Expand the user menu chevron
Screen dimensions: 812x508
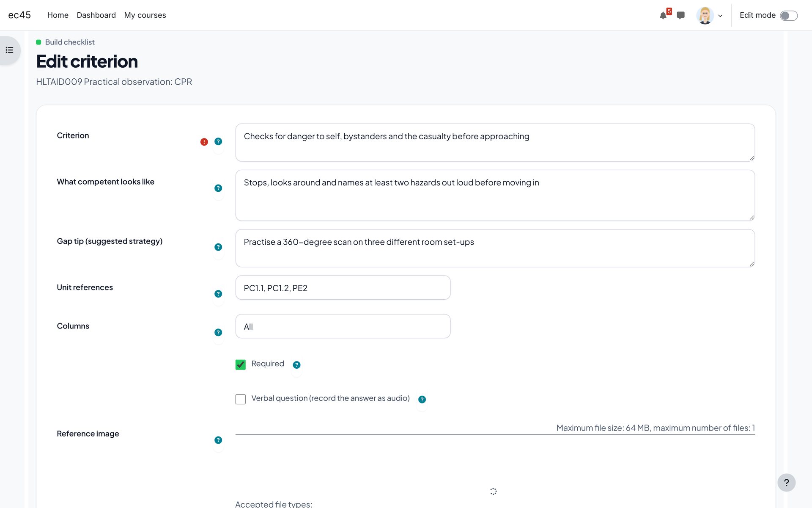[x=720, y=16]
